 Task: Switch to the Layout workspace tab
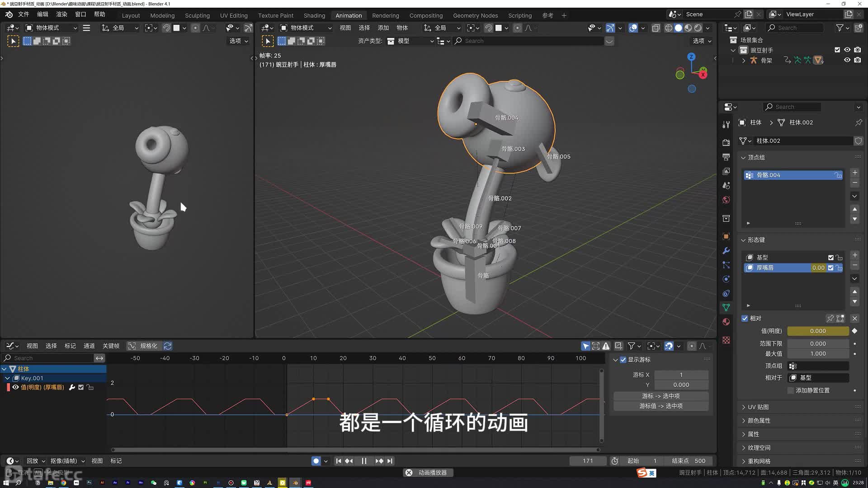coord(131,15)
